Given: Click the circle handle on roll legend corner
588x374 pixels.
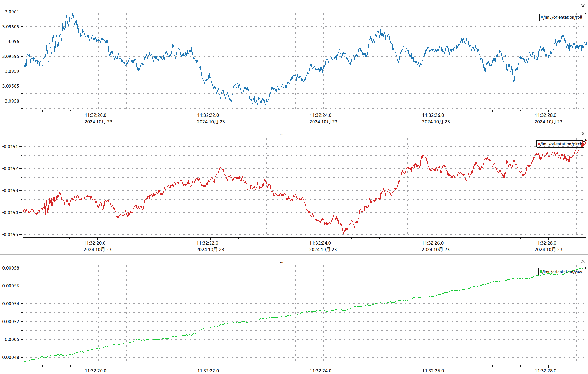Looking at the screenshot, I should point(584,13).
